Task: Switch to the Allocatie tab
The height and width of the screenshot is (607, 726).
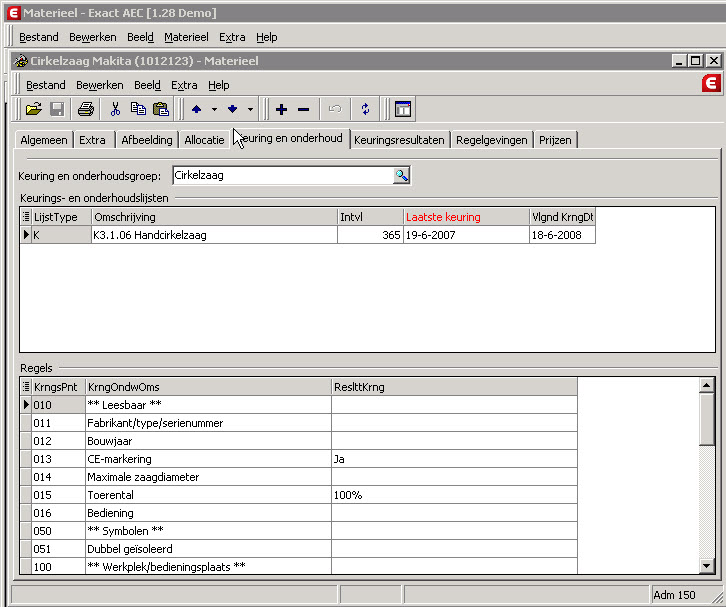Action: 204,140
